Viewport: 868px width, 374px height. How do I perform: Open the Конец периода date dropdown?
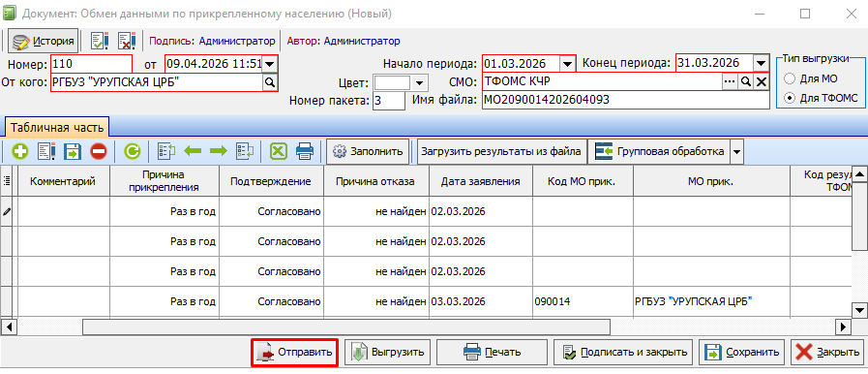click(x=762, y=63)
